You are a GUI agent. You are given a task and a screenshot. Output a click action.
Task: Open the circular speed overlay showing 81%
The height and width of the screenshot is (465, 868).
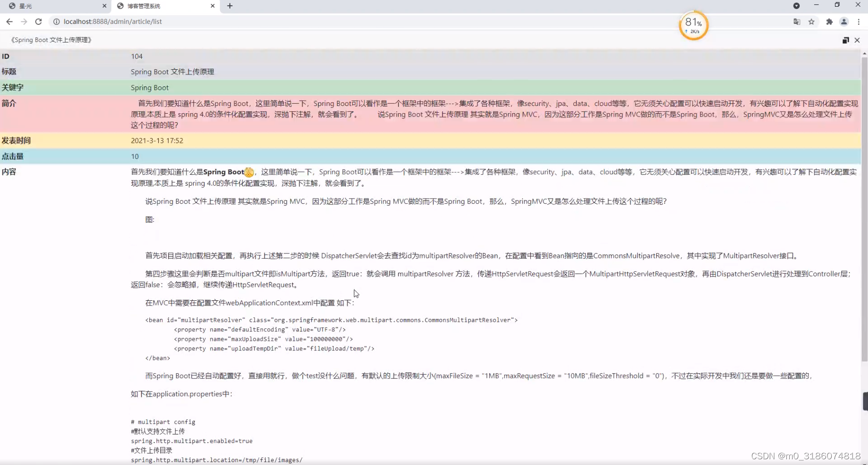click(x=693, y=25)
